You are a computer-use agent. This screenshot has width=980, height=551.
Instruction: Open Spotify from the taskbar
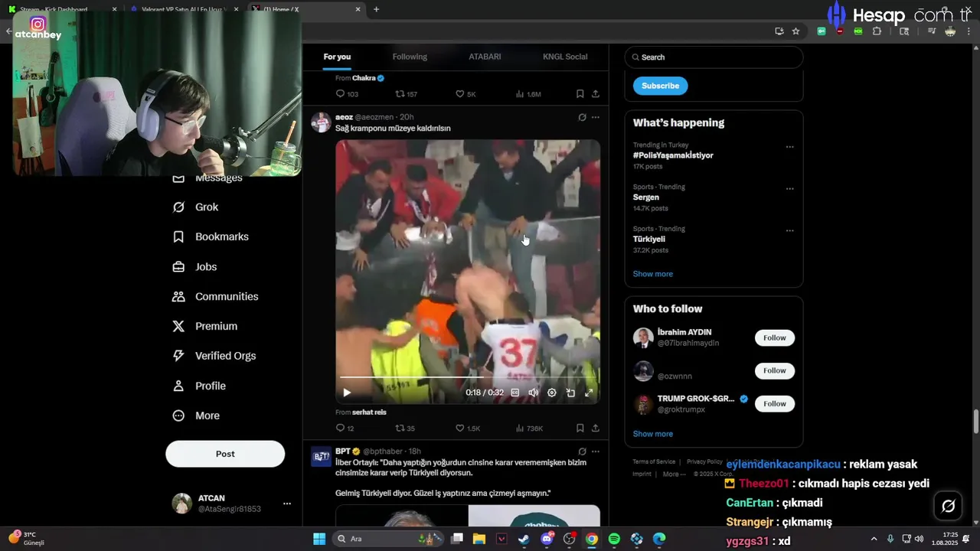click(614, 539)
